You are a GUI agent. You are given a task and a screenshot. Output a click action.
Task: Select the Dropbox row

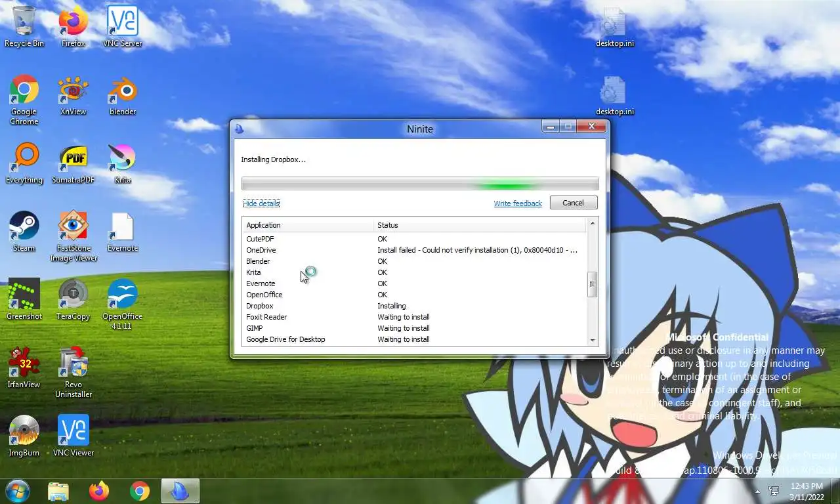click(414, 306)
